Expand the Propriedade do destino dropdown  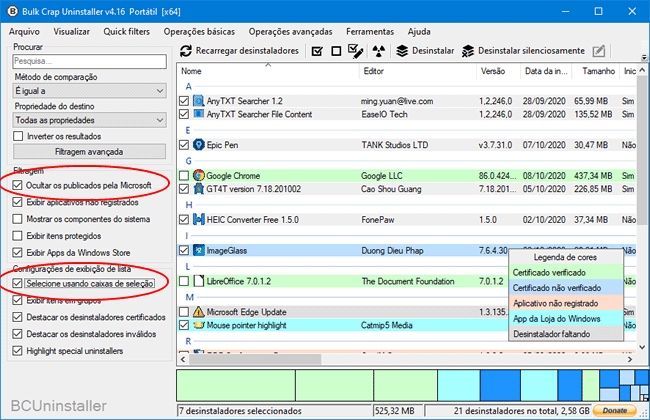(88, 120)
